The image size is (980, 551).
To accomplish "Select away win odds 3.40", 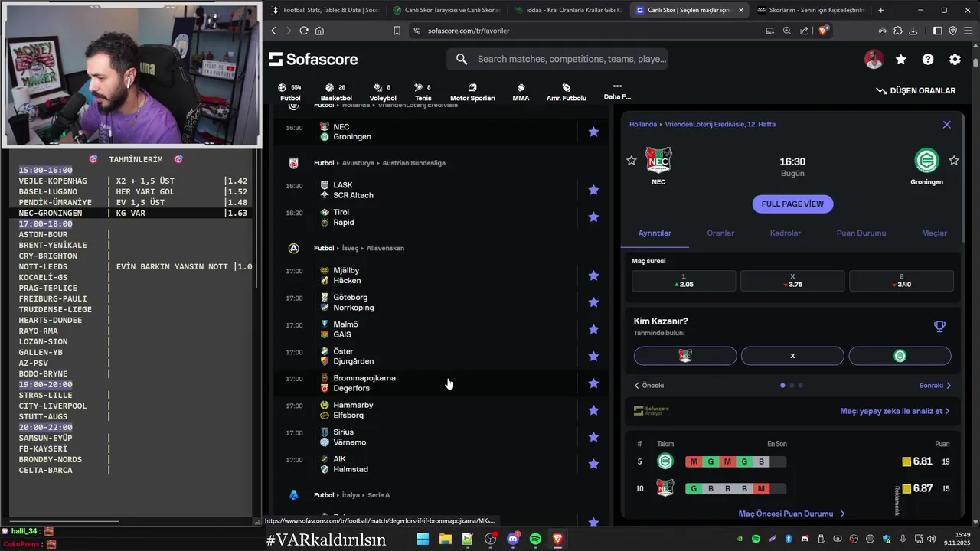I will (901, 280).
